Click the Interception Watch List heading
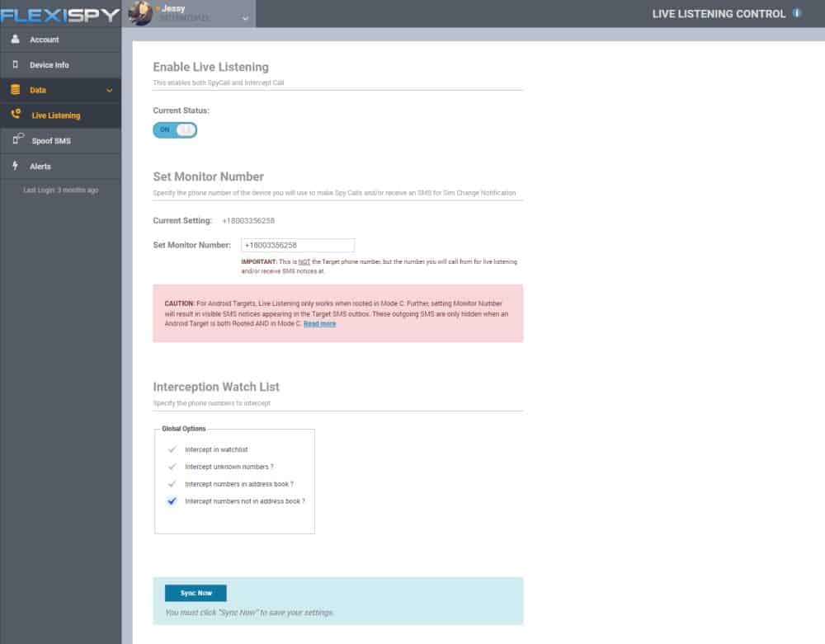The height and width of the screenshot is (644, 825). click(x=216, y=387)
